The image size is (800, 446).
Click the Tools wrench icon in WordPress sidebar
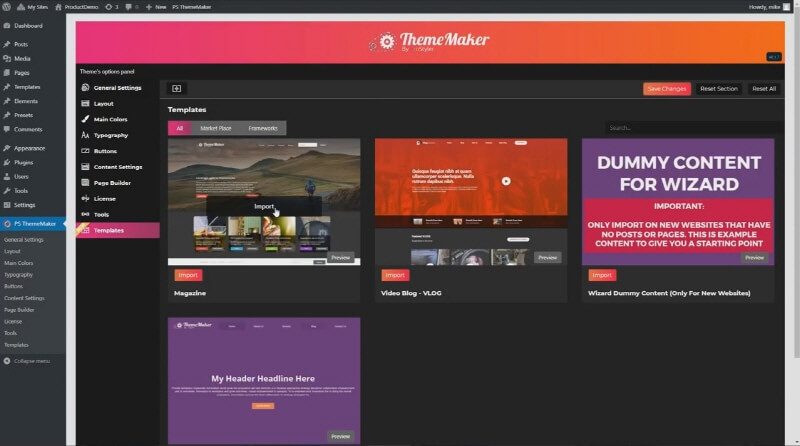coord(7,191)
